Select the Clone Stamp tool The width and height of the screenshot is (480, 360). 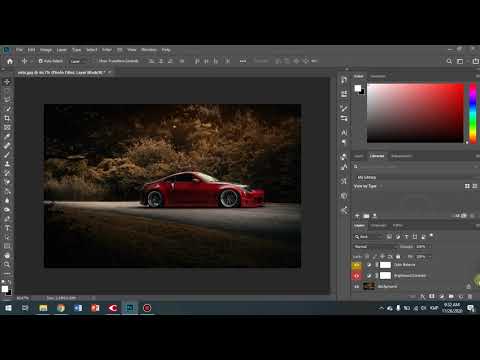click(7, 164)
